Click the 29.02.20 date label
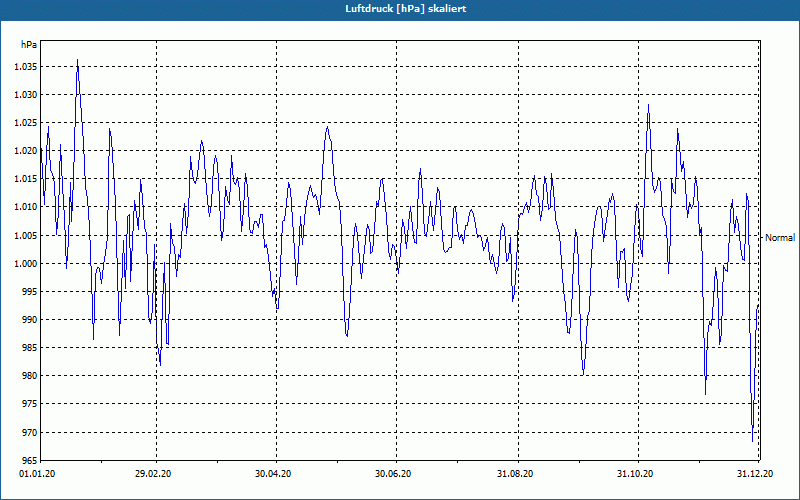This screenshot has height=500, width=800. 153,474
